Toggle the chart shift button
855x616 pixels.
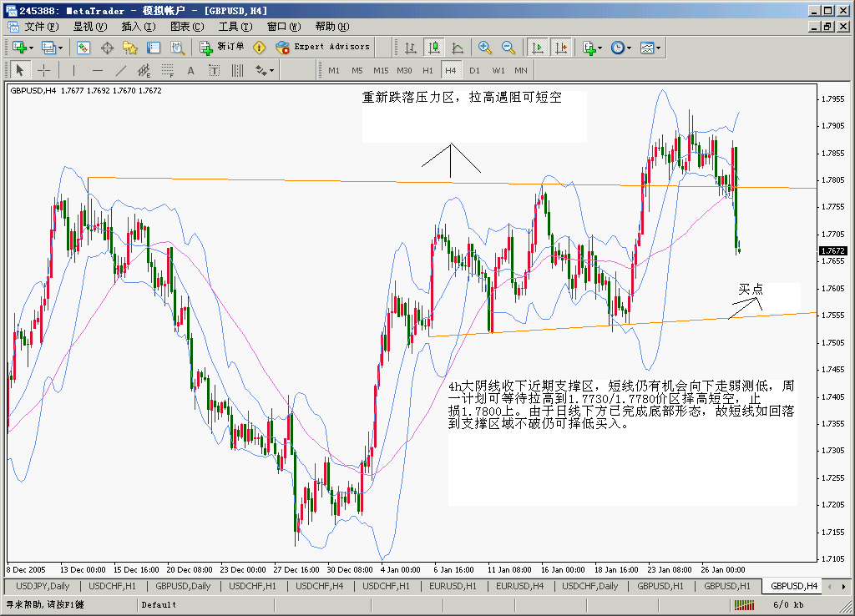click(560, 48)
